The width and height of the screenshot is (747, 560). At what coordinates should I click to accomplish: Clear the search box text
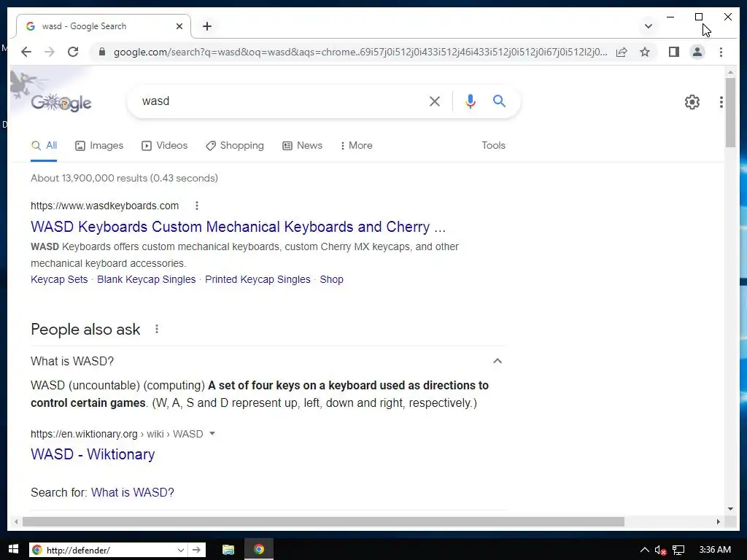pyautogui.click(x=435, y=101)
